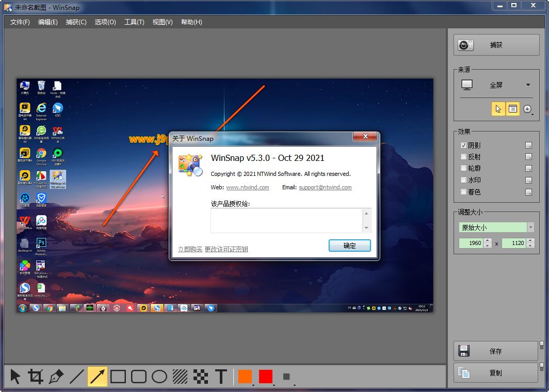Image resolution: width=549 pixels, height=392 pixels.
Task: Click the width field showing 1960
Action: (x=471, y=243)
